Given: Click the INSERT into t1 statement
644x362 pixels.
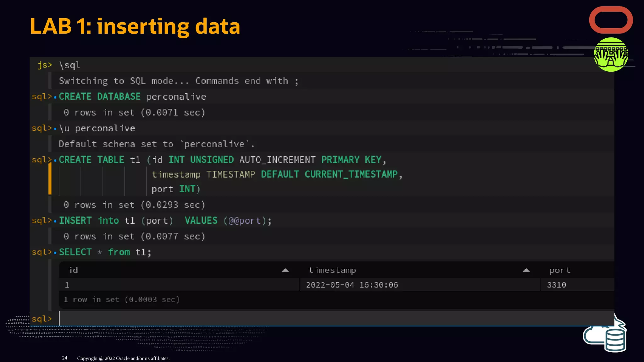Looking at the screenshot, I should point(165,221).
